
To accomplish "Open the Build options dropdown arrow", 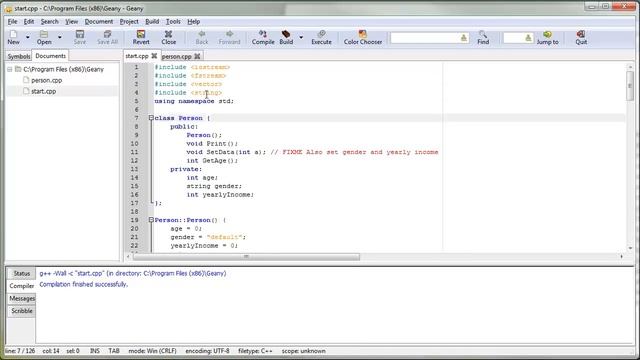I will click(x=301, y=37).
